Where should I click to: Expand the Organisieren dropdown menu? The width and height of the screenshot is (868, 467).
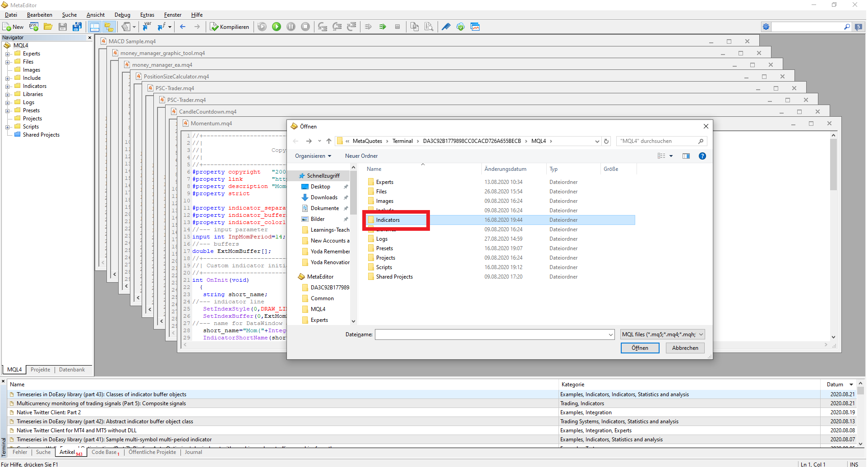(x=313, y=156)
